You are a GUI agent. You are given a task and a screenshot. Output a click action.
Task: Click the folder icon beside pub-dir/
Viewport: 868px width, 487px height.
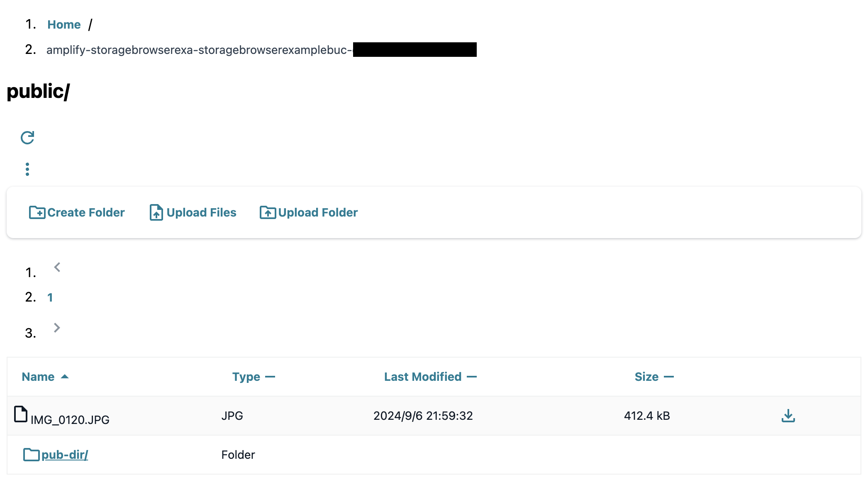(31, 455)
